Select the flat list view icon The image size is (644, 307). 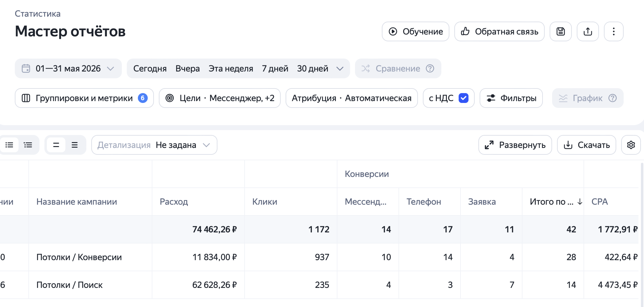coord(9,145)
